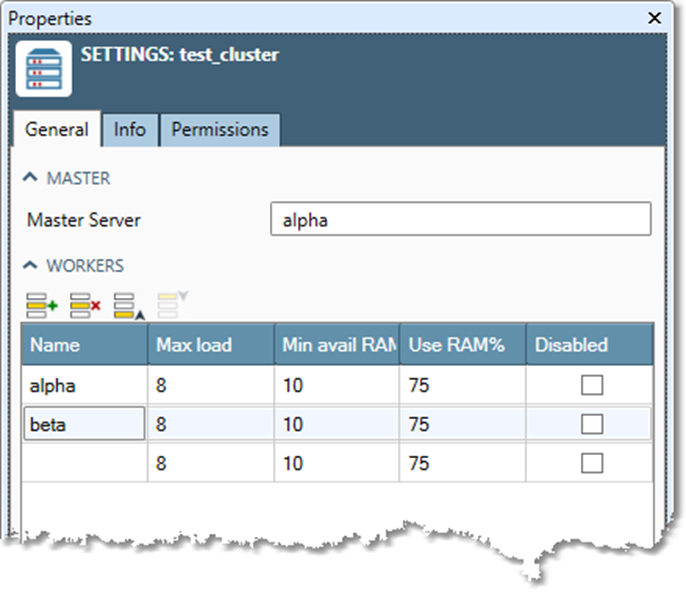Click the Max load column header
The width and height of the screenshot is (686, 592).
tap(210, 345)
